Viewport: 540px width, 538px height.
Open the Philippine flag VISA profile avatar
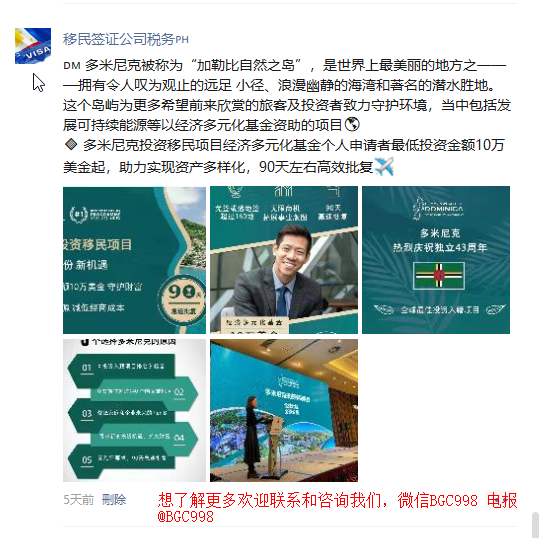point(33,46)
